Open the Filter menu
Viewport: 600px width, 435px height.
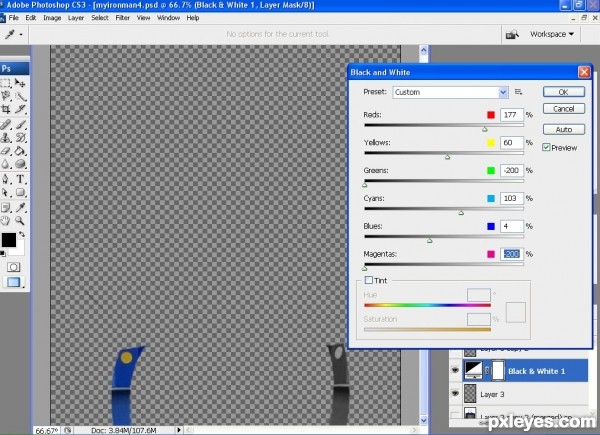tap(122, 18)
